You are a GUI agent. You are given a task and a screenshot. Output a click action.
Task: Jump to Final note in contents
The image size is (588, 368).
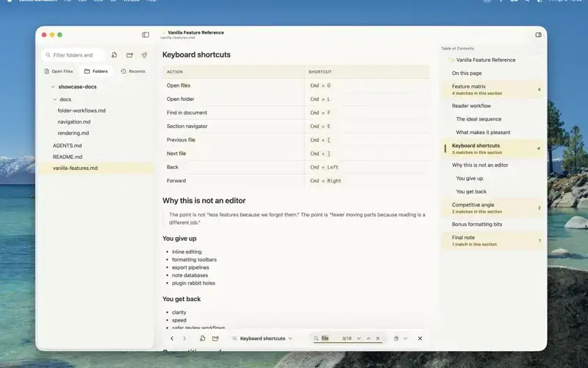pos(492,241)
